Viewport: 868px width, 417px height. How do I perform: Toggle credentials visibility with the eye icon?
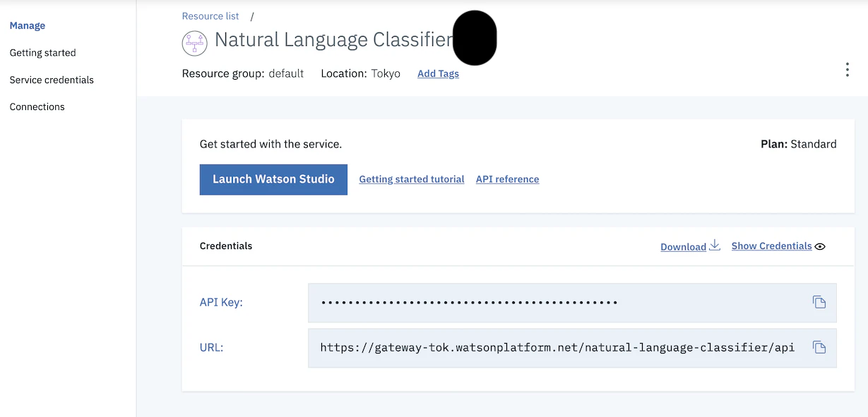(x=820, y=246)
